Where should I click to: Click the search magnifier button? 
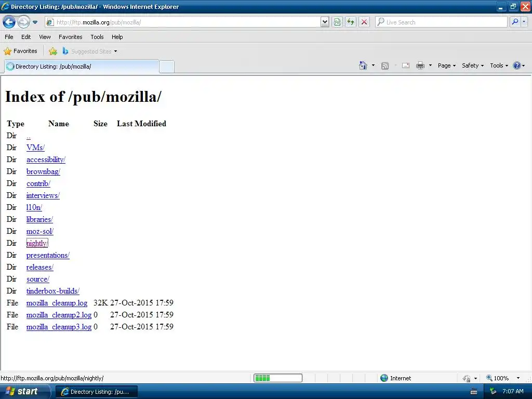pos(515,22)
